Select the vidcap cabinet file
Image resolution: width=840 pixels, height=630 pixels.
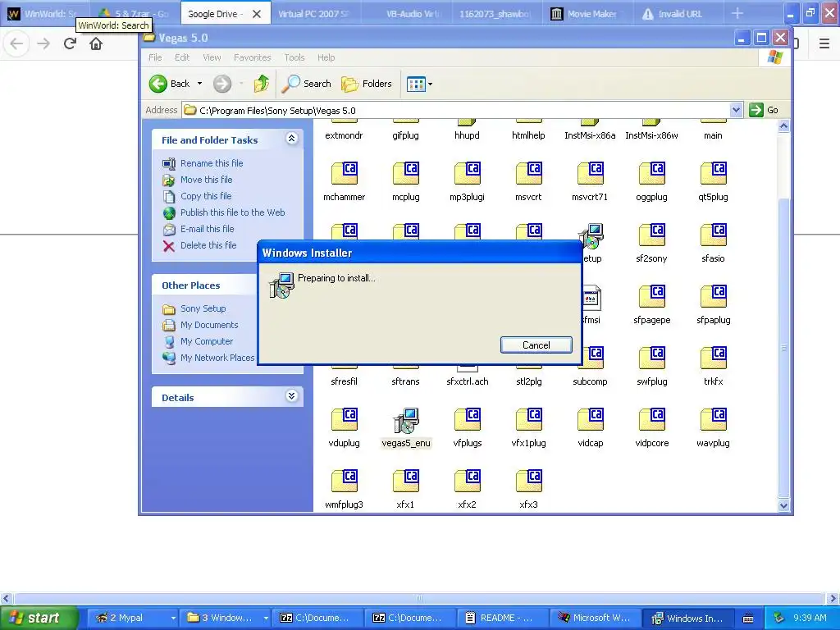click(590, 428)
